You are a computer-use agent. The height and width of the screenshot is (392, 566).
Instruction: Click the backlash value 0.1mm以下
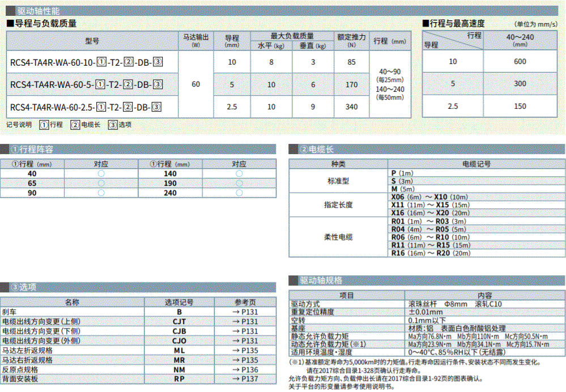pos(427,321)
